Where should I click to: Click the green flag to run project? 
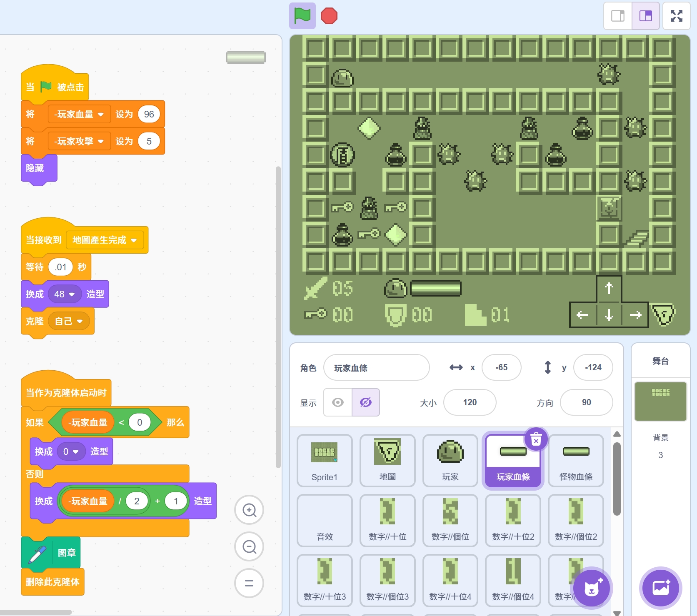(302, 16)
